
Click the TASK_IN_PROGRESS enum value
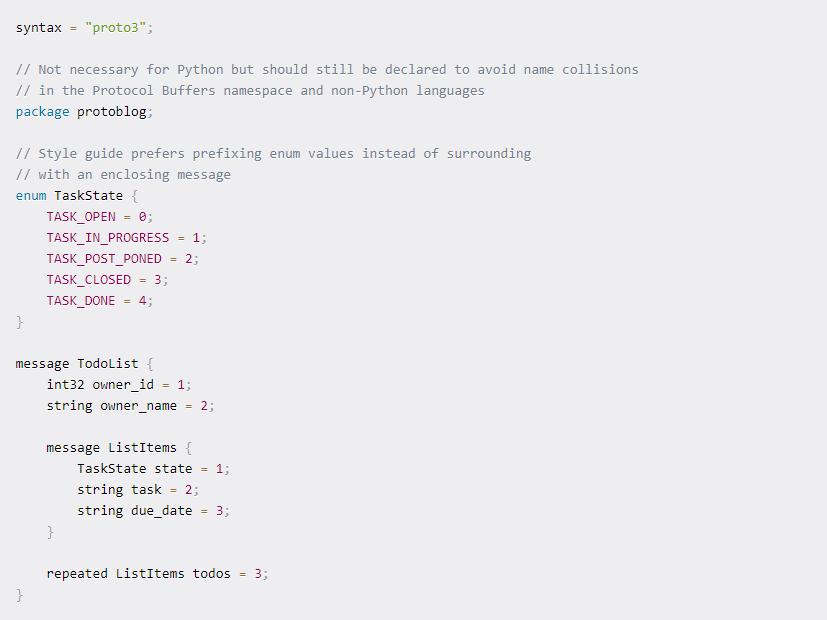(x=108, y=237)
